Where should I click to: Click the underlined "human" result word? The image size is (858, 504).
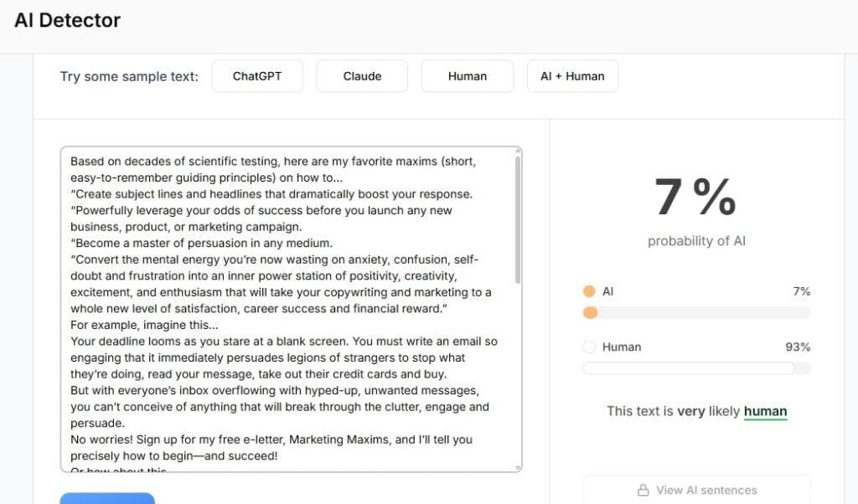point(765,411)
